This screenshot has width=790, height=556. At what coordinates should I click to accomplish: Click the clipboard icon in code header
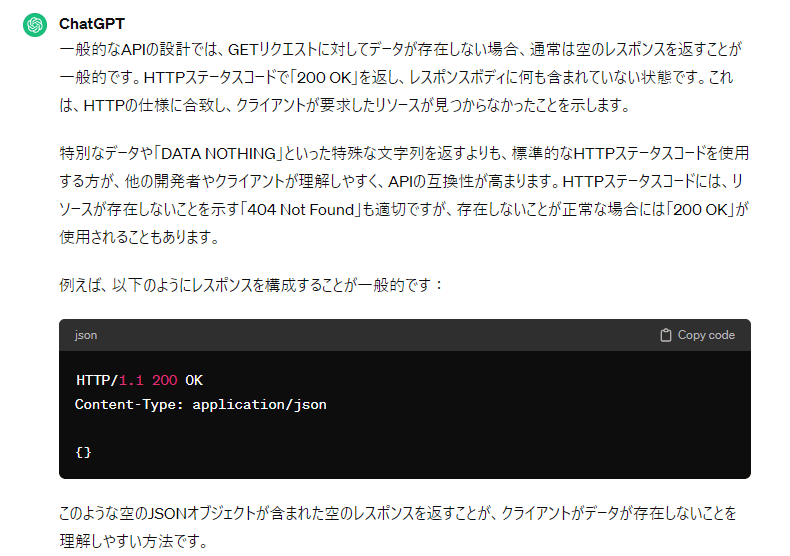pyautogui.click(x=666, y=335)
